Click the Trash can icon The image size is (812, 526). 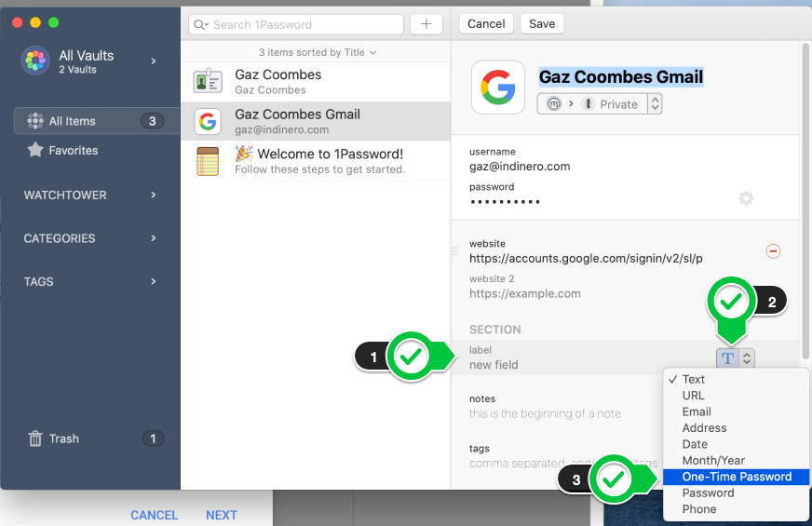click(35, 438)
